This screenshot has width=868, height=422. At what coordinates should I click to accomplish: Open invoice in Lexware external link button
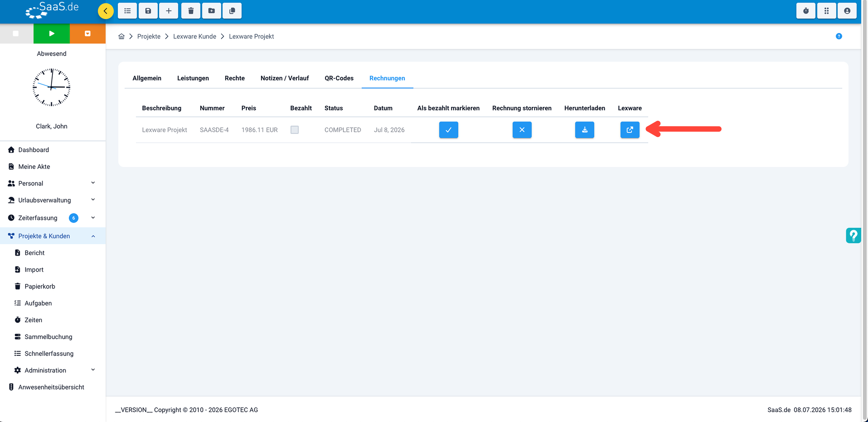pos(630,130)
